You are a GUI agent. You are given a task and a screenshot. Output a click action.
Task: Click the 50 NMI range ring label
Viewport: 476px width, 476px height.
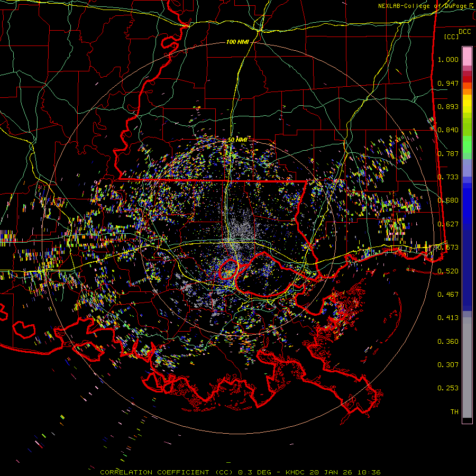(237, 140)
